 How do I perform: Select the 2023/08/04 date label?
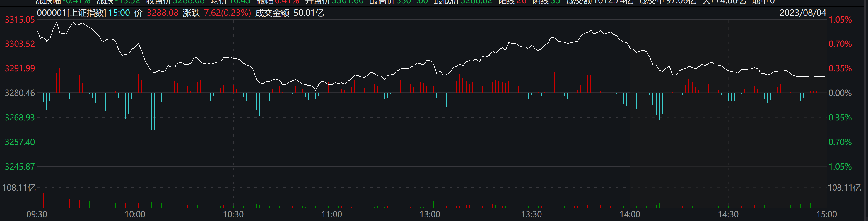803,13
